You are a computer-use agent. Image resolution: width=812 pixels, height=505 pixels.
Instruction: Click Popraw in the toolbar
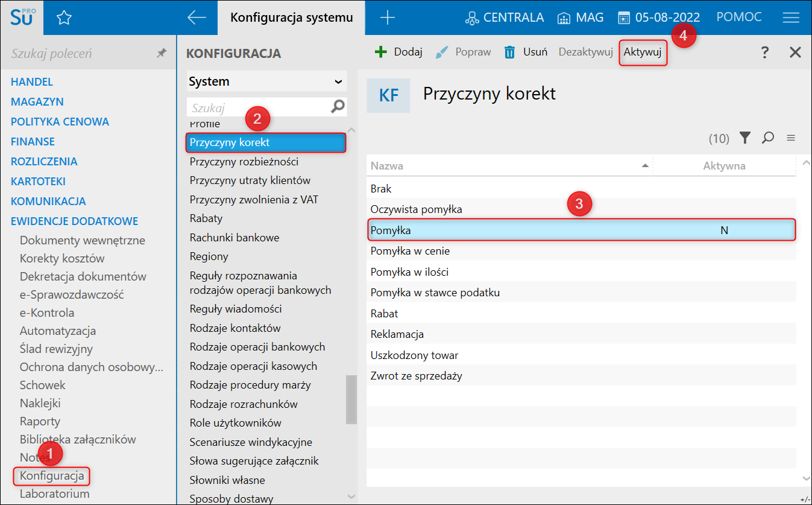[463, 52]
